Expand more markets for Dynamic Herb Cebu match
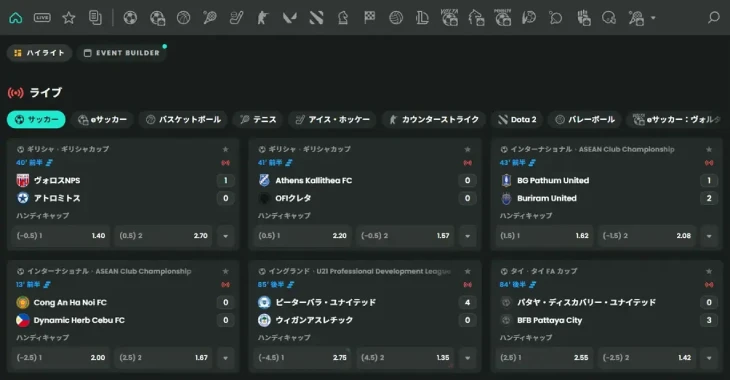730x380 pixels. (x=226, y=358)
